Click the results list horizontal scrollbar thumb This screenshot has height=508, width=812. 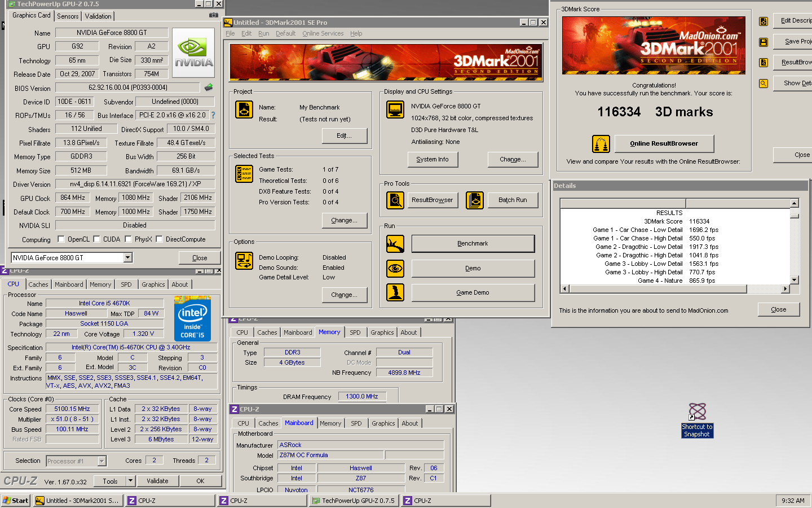pyautogui.click(x=658, y=289)
